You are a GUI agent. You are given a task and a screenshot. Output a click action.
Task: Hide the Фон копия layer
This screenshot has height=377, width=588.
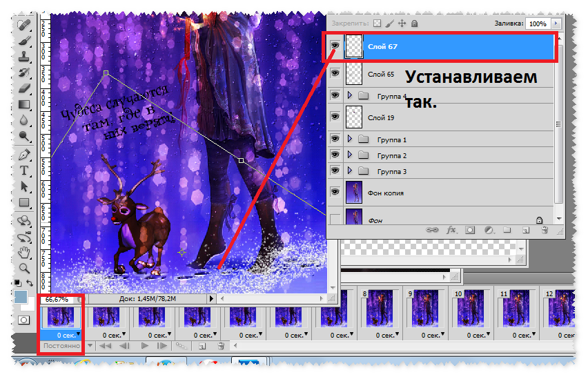pos(335,192)
